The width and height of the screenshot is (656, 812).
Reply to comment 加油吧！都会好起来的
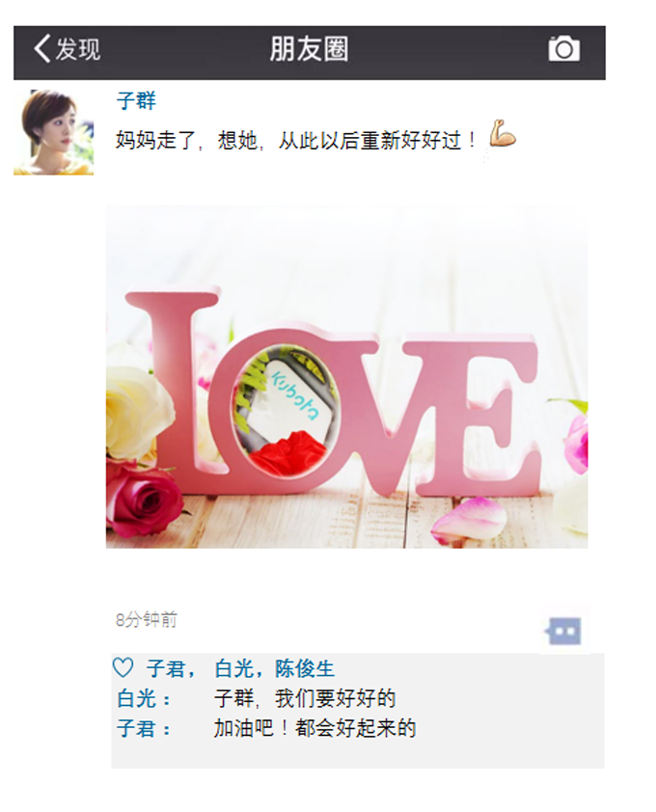point(315,729)
